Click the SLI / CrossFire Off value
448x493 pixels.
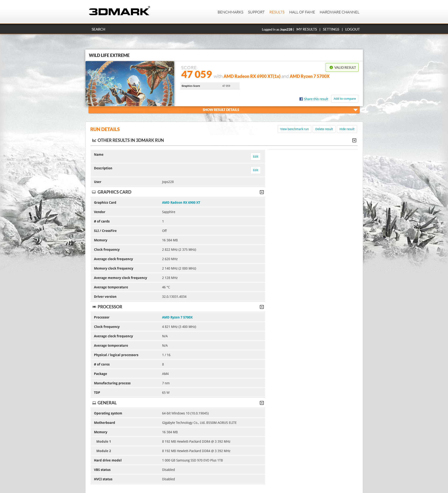164,231
